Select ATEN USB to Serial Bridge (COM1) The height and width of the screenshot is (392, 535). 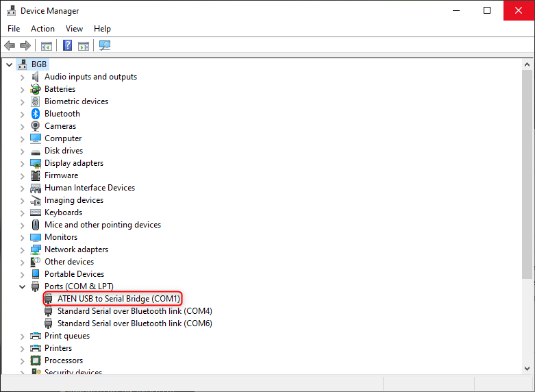point(119,299)
